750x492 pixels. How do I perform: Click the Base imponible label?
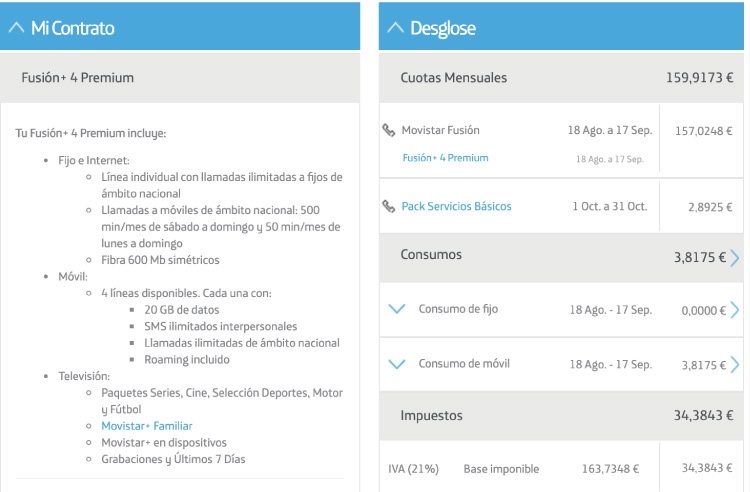(x=501, y=469)
